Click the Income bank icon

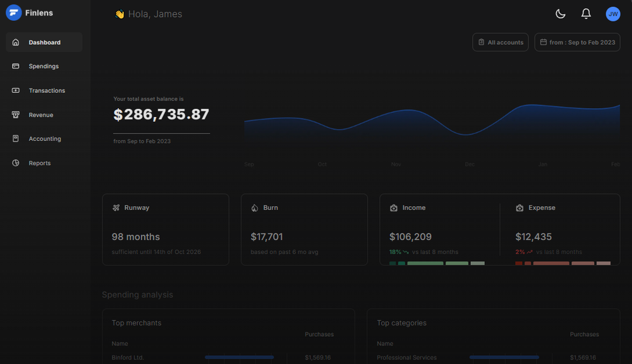click(x=393, y=207)
